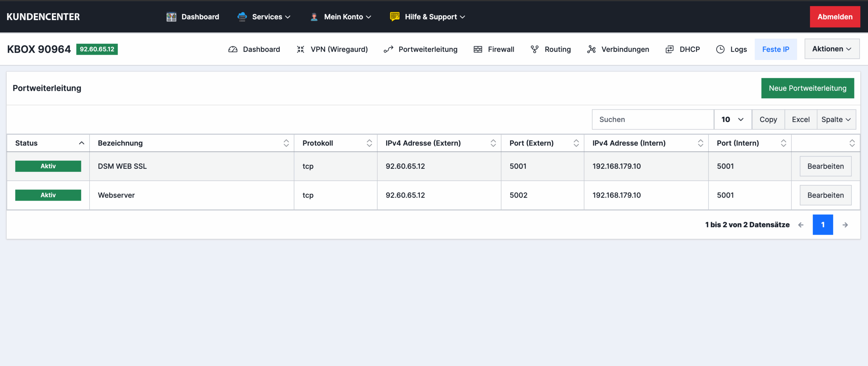
Task: Click the Routing fork icon
Action: [x=534, y=49]
